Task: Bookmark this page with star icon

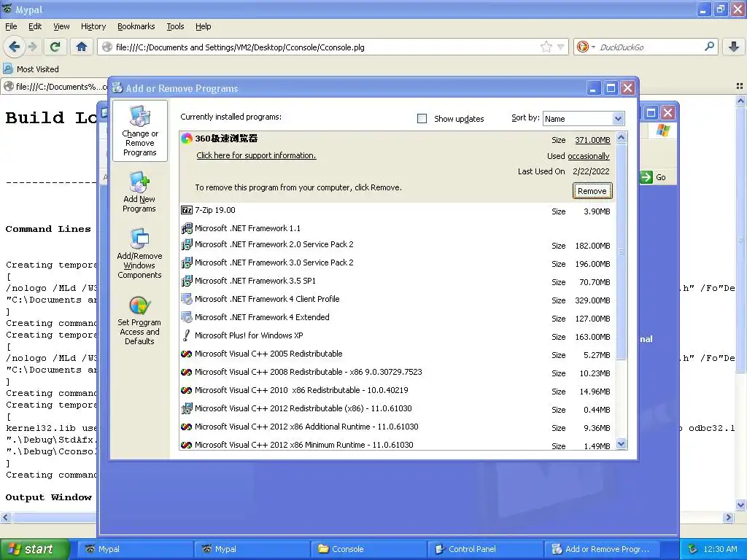Action: 546,47
